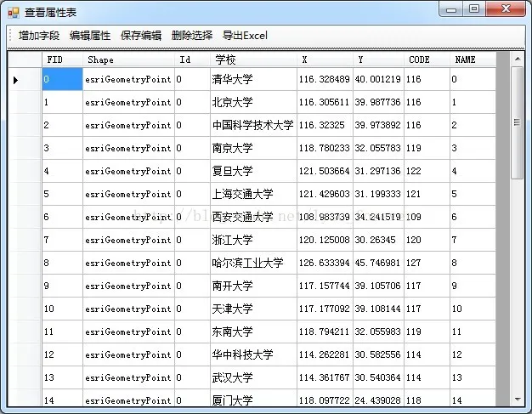This screenshot has height=414, width=532.
Task: Select the cell 东南大学
Action: coord(253,332)
